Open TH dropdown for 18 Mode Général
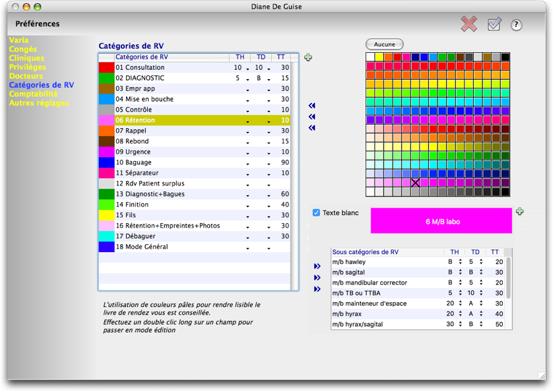The height and width of the screenshot is (392, 553). [247, 248]
